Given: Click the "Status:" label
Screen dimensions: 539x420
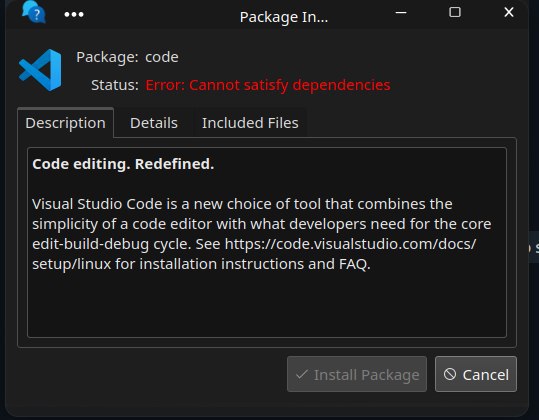Looking at the screenshot, I should click(115, 85).
